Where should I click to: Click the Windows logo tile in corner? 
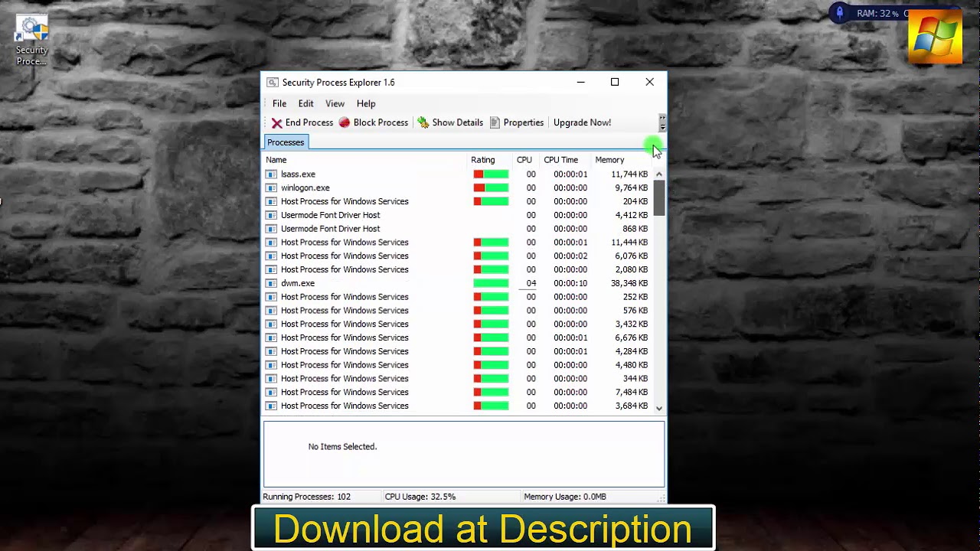tap(935, 36)
